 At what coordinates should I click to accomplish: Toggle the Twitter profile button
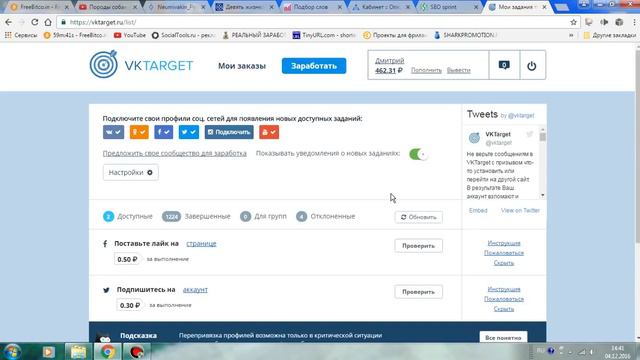pos(189,132)
